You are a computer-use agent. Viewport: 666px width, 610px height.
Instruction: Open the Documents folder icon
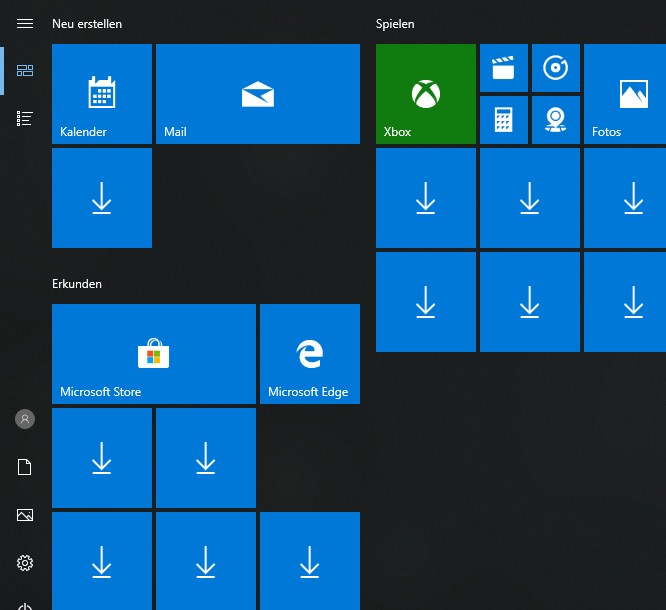pyautogui.click(x=25, y=467)
